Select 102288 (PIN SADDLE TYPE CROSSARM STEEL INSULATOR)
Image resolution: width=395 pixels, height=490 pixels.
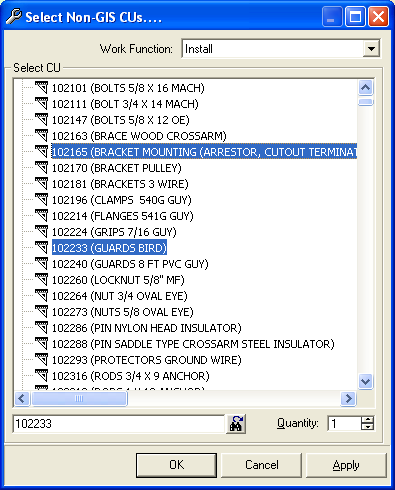click(193, 344)
